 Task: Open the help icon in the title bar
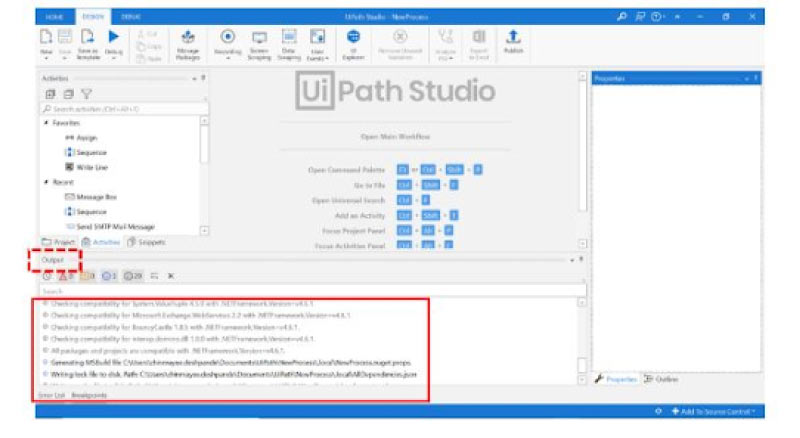coord(657,16)
